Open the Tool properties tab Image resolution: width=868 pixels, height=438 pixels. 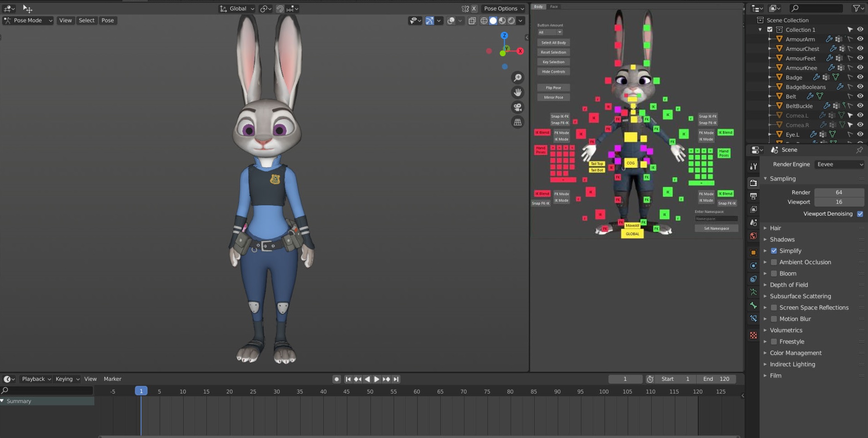coord(753,166)
